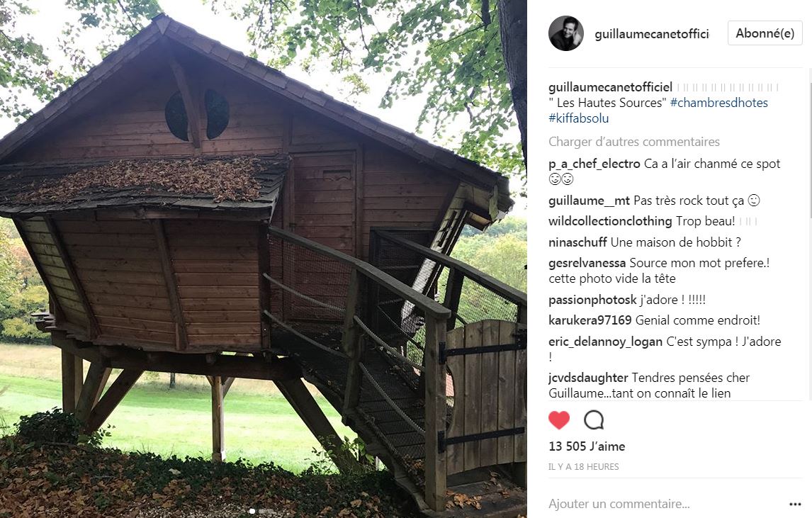Image resolution: width=812 pixels, height=518 pixels.
Task: Visit passionphotosk's profile
Action: point(592,300)
